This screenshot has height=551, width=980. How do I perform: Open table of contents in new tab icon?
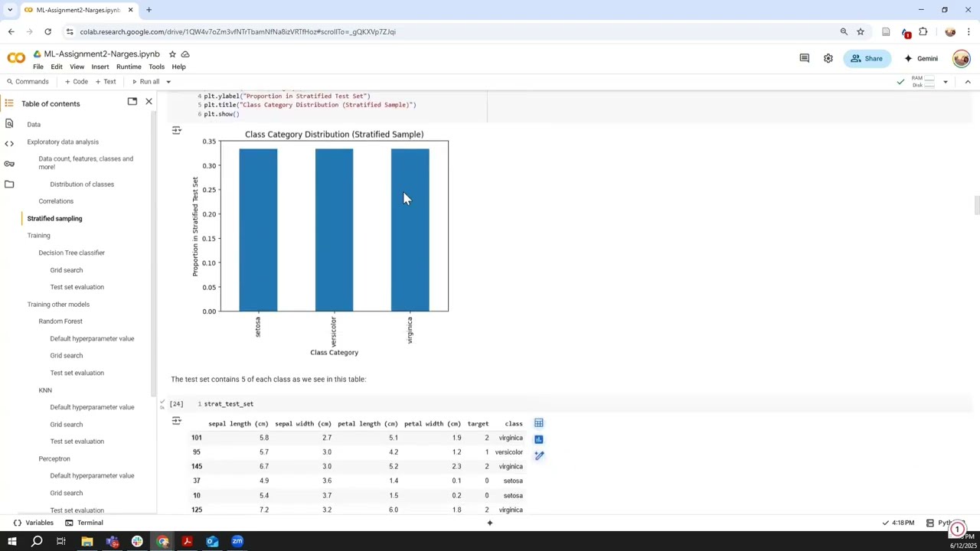tap(132, 102)
